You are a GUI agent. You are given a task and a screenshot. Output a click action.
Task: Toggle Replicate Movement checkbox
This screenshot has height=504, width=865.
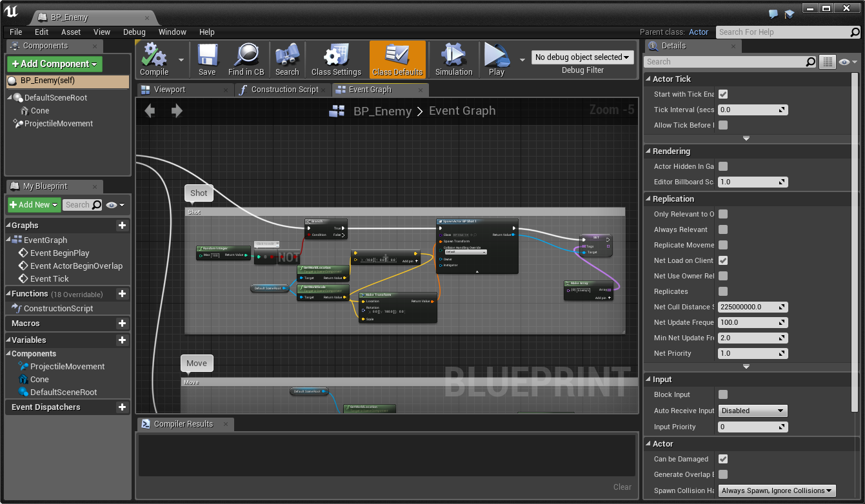[723, 245]
